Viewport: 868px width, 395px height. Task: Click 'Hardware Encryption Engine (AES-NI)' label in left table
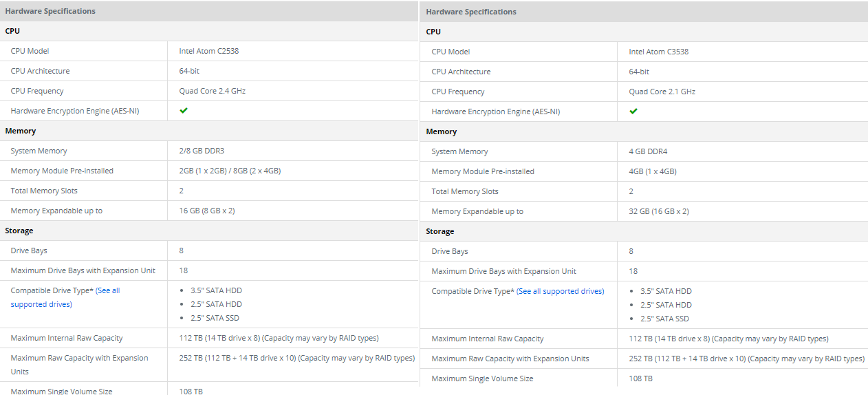[x=75, y=111]
